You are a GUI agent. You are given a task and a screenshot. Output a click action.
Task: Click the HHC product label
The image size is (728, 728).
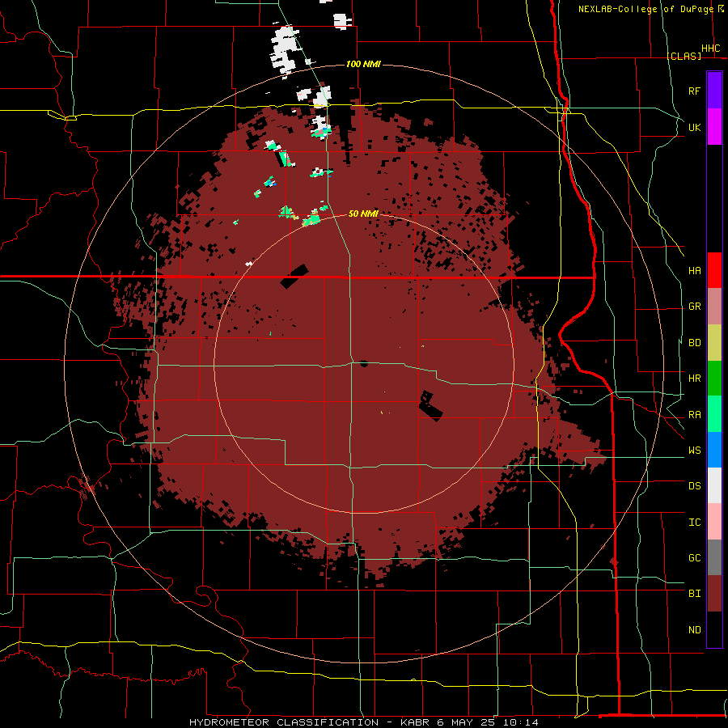(x=710, y=49)
